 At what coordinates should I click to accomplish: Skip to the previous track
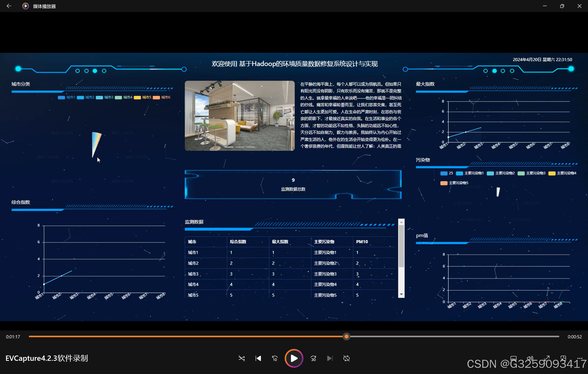pos(258,358)
